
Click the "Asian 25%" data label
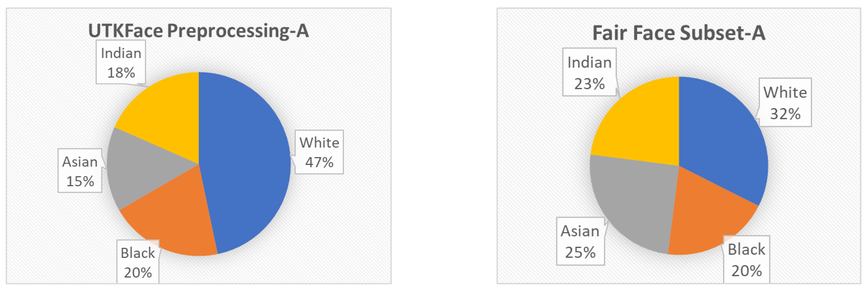580,241
